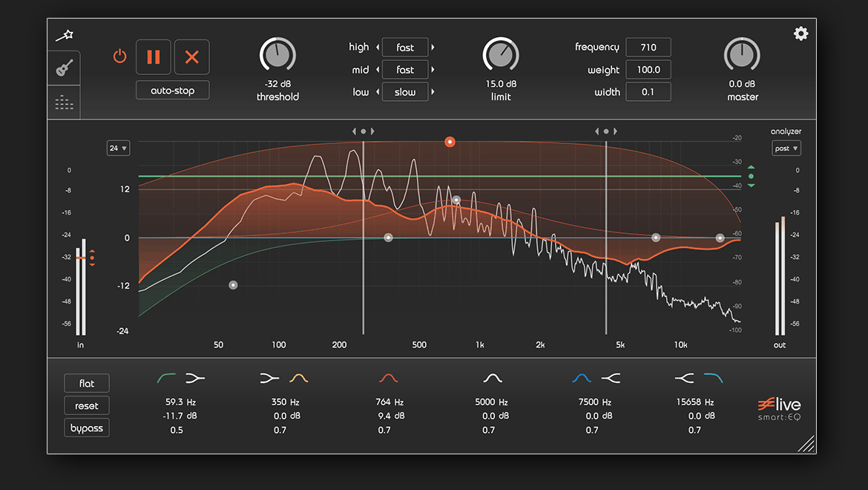Click red bell icon for 764 Hz band
This screenshot has height=490, width=868.
click(389, 378)
